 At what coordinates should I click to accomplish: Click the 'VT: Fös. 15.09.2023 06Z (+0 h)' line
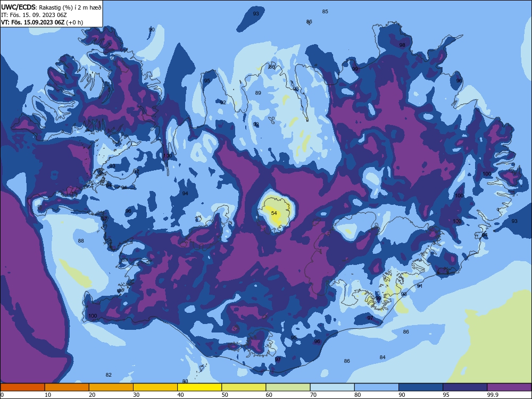[x=42, y=22]
